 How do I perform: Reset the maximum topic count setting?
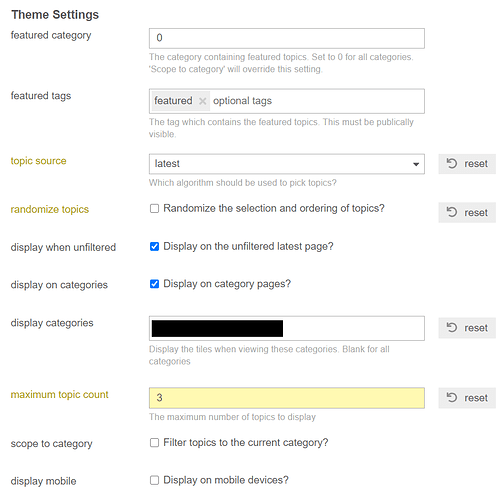467,398
